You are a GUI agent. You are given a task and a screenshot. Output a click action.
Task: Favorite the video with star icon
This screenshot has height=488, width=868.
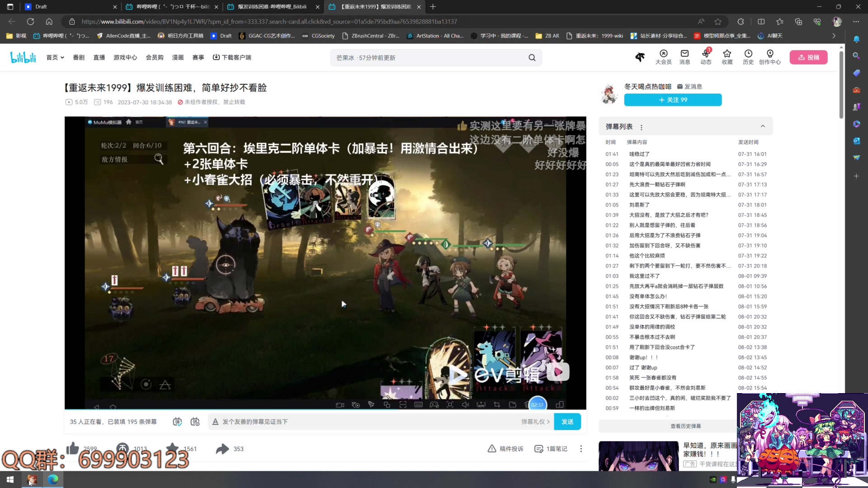(172, 448)
